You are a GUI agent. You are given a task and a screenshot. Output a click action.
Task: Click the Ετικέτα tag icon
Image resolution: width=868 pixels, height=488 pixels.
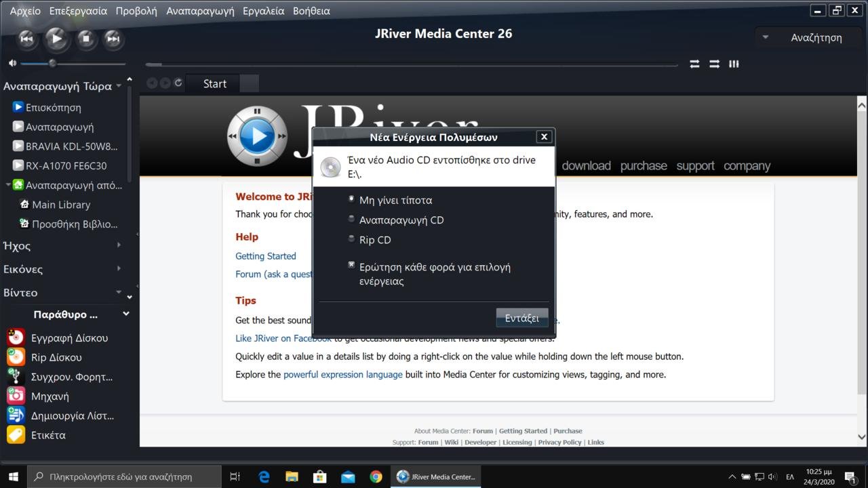[16, 435]
